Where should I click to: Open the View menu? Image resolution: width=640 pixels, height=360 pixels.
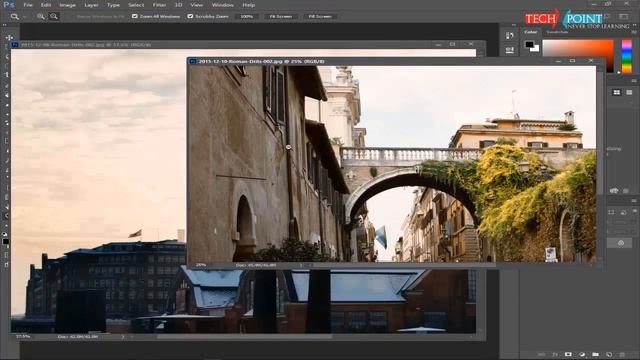[196, 5]
